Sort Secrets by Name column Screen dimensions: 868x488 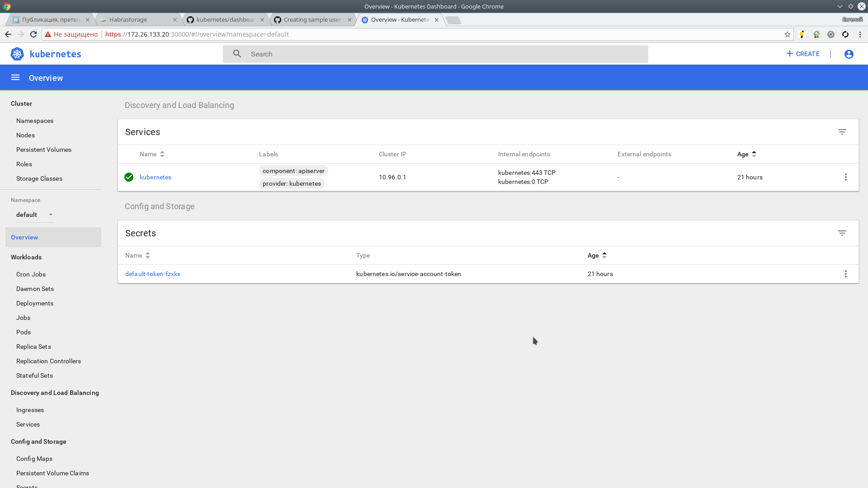[138, 255]
